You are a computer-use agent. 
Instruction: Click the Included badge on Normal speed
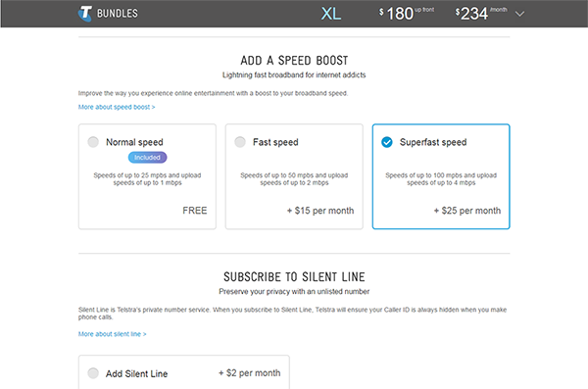click(x=147, y=158)
